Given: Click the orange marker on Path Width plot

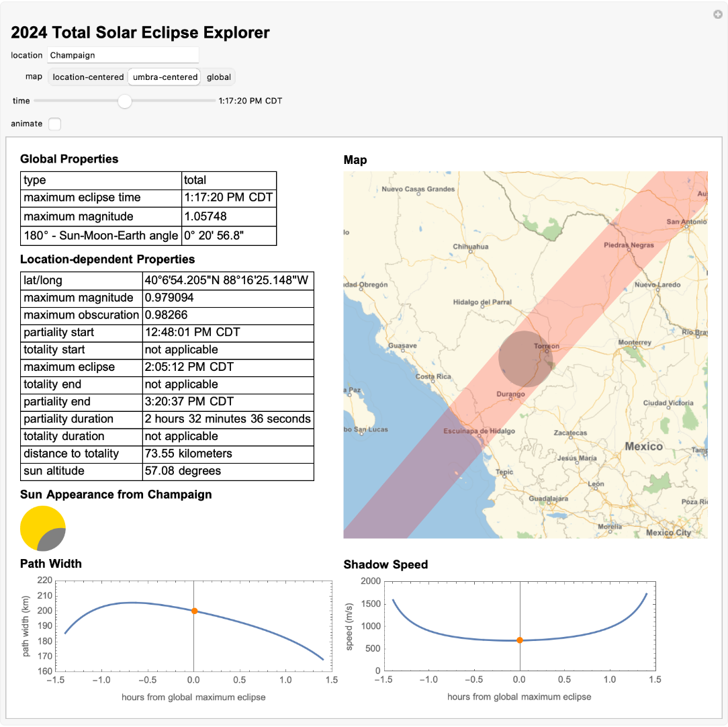Looking at the screenshot, I should [193, 611].
